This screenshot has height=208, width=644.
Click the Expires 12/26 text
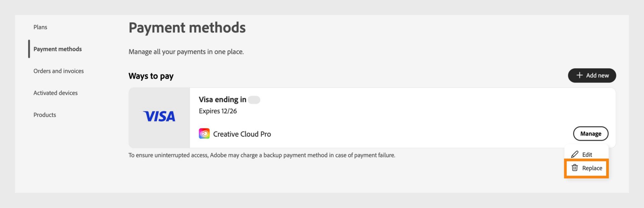coord(218,111)
